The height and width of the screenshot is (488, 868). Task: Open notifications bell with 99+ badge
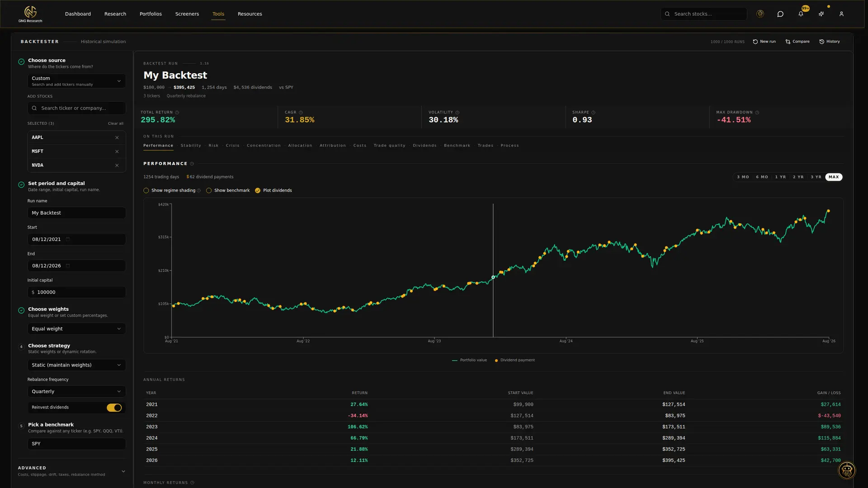(x=801, y=14)
